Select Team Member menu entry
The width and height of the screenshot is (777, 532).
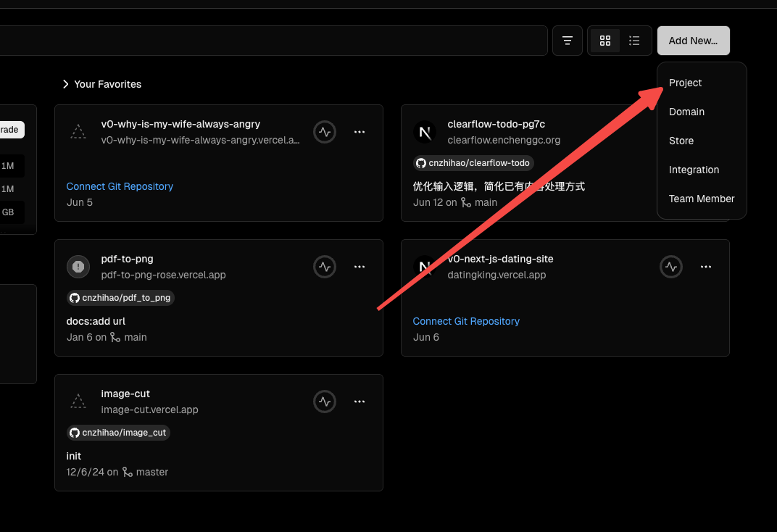[701, 199]
